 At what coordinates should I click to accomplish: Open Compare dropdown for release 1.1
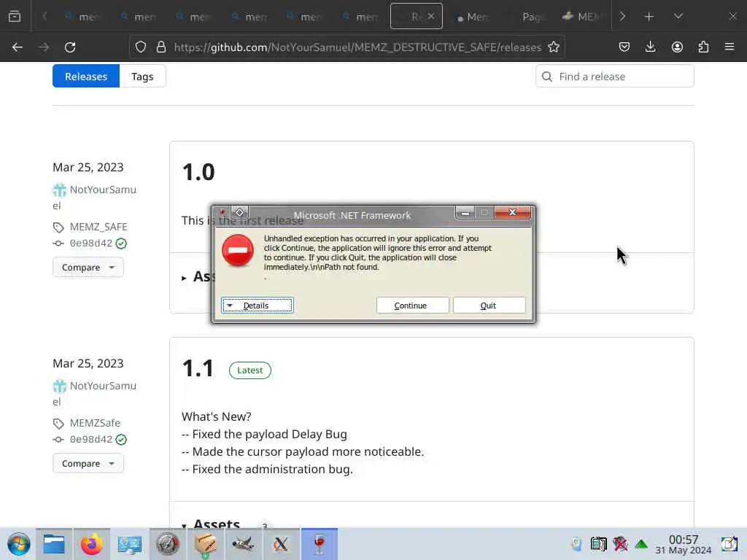(x=88, y=463)
